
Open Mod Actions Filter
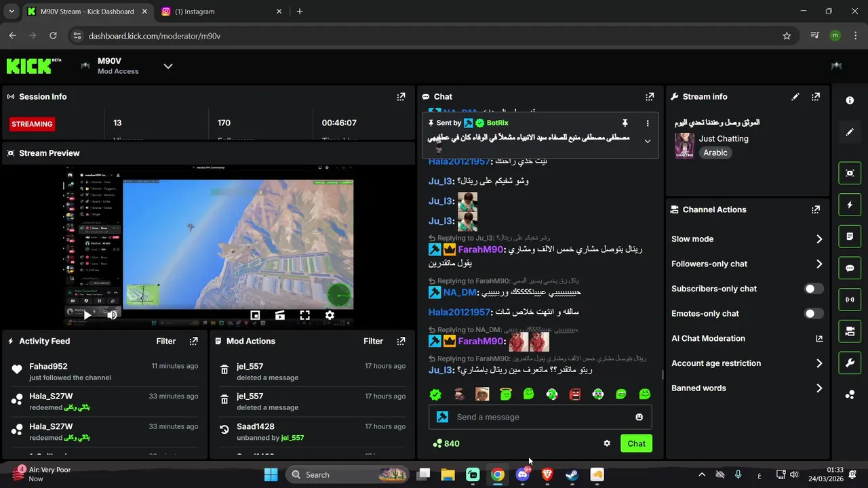[374, 342]
